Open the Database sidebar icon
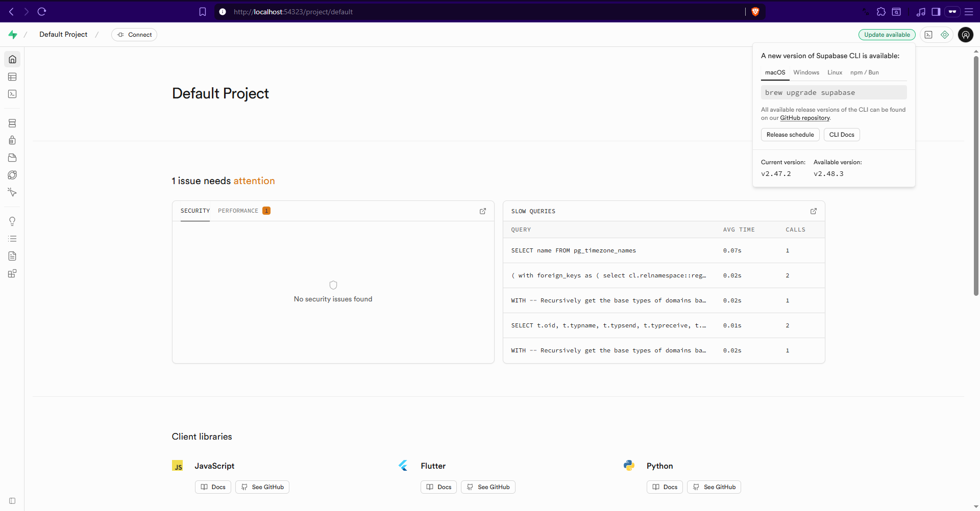Screen dimensions: 980x511 click(12, 123)
